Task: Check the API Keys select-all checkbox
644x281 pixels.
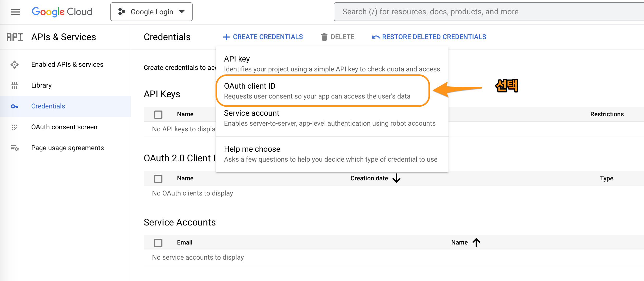Action: click(x=158, y=114)
